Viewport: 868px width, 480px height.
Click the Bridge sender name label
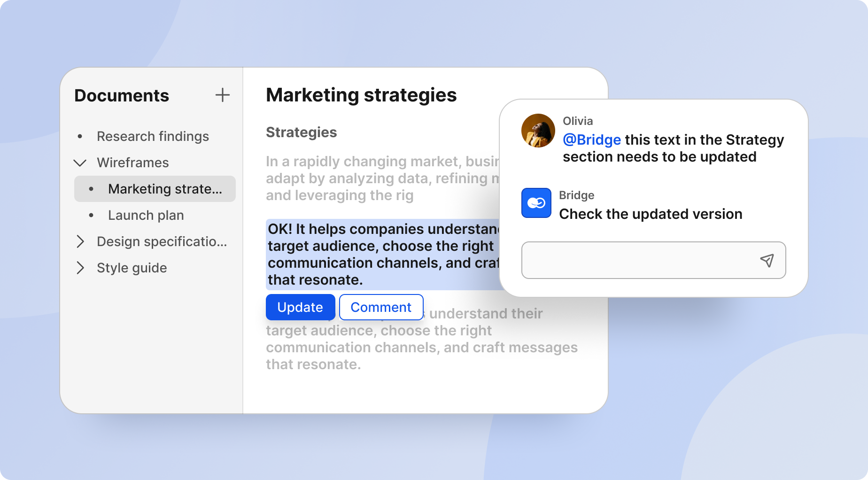click(x=577, y=195)
